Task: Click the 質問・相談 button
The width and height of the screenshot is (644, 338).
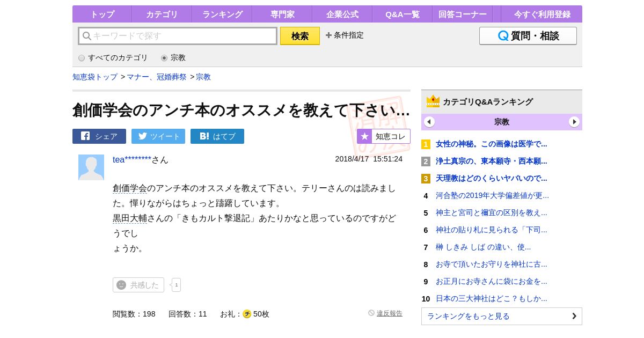Action: pos(528,36)
